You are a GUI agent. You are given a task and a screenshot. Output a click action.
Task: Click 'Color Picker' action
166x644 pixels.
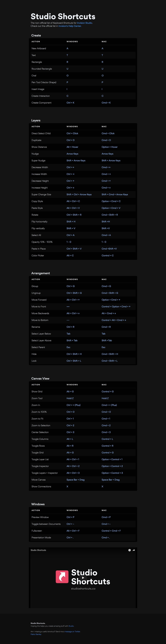[x=38, y=256]
